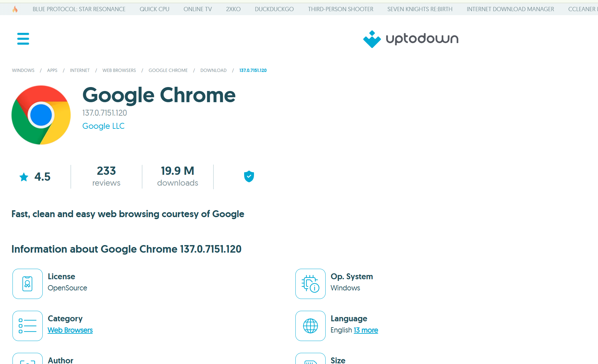Click the 137.0.7151.120 breadcrumb
Viewport: 598px width, 364px height.
pos(253,70)
